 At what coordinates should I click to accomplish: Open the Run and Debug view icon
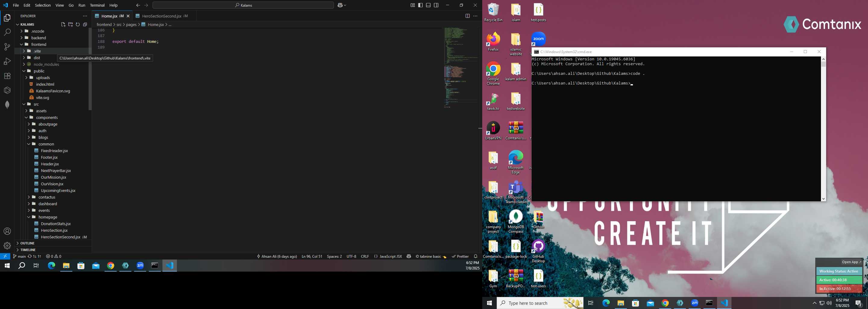point(7,61)
